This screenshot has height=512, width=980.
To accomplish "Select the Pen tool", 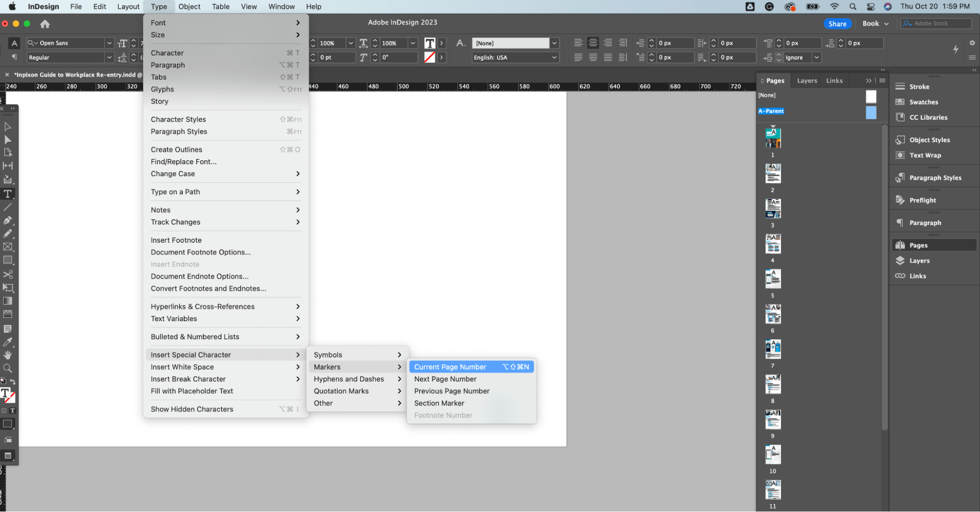I will (8, 220).
